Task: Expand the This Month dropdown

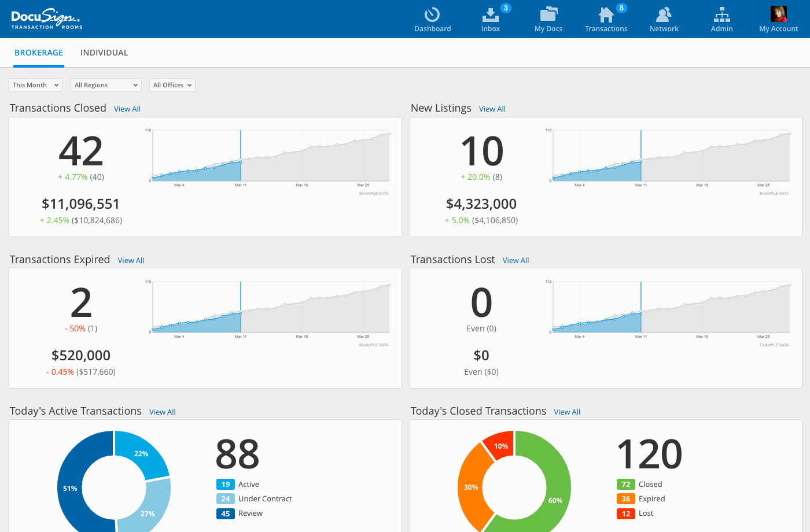Action: tap(36, 85)
